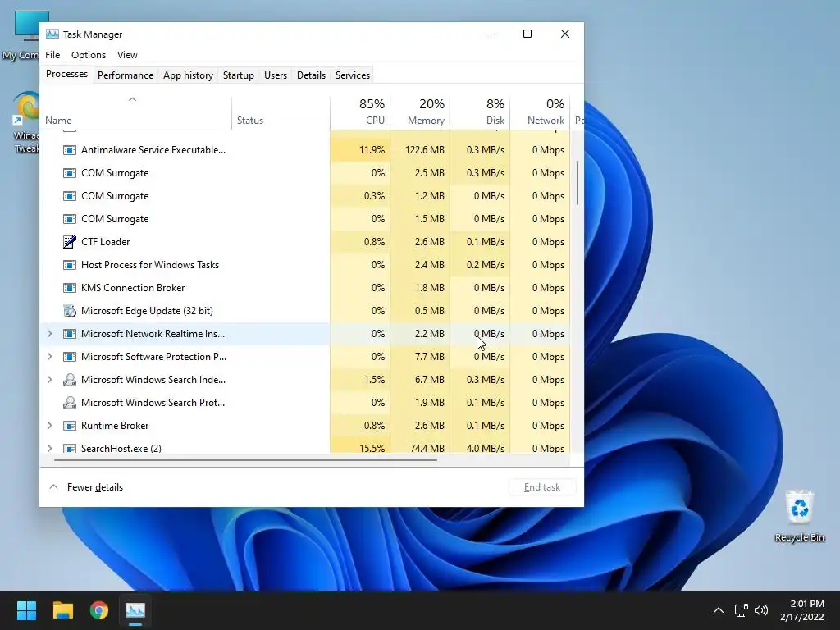840x630 pixels.
Task: Expand the Microsoft Windows Search Indexer row
Action: coord(50,380)
